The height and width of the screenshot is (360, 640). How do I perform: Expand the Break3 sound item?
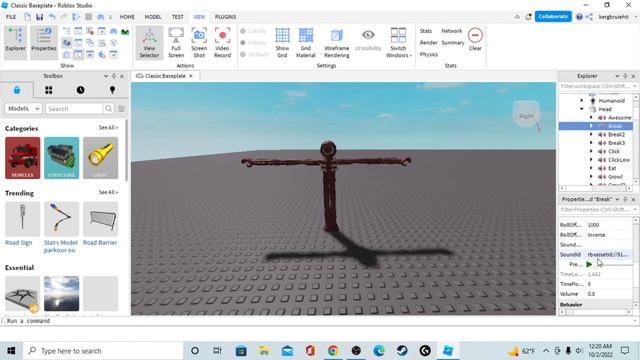(591, 143)
